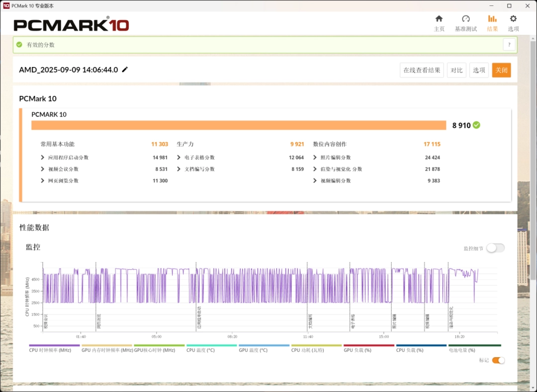Open the Benchmarks (基准测试) gauge icon
The width and height of the screenshot is (537, 392).
pos(465,19)
